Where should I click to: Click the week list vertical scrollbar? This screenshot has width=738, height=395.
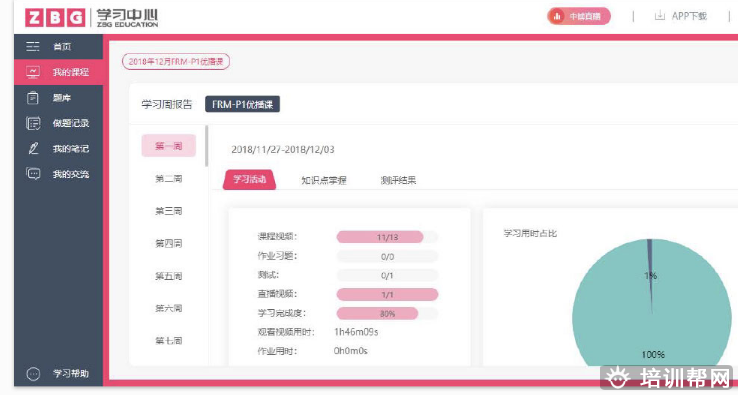[207, 146]
